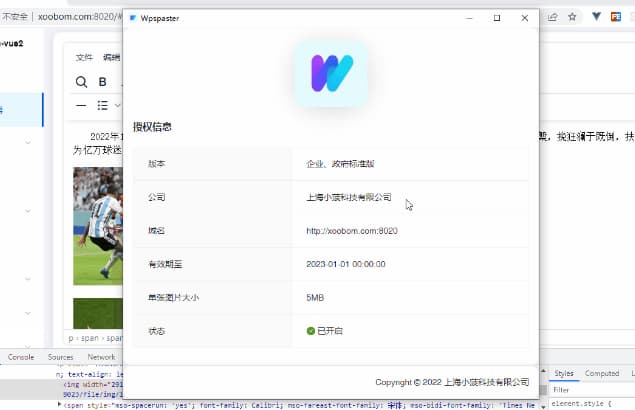Screen dimensions: 635x410
Task: Click the img width code line in DevTools
Action: (x=93, y=384)
